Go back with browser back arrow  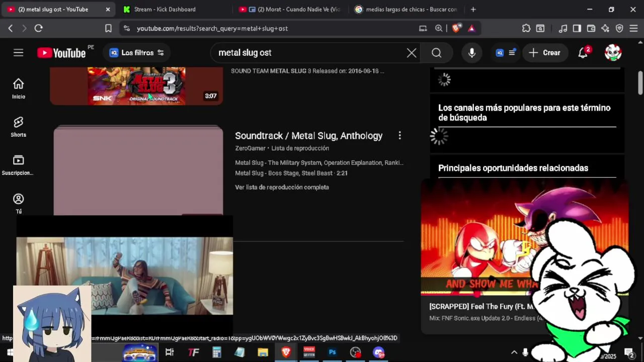(x=11, y=29)
